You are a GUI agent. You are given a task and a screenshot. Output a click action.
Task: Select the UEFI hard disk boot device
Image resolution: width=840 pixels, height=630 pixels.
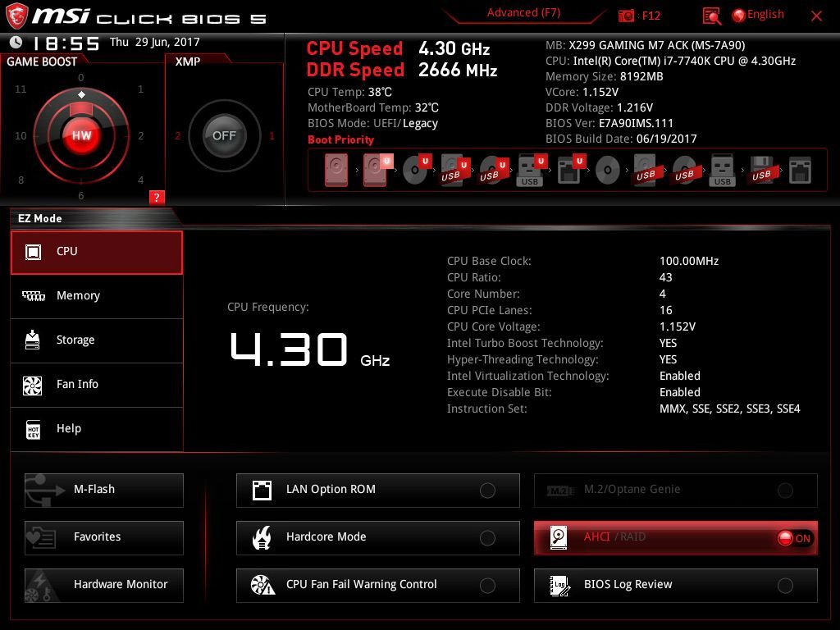point(376,170)
